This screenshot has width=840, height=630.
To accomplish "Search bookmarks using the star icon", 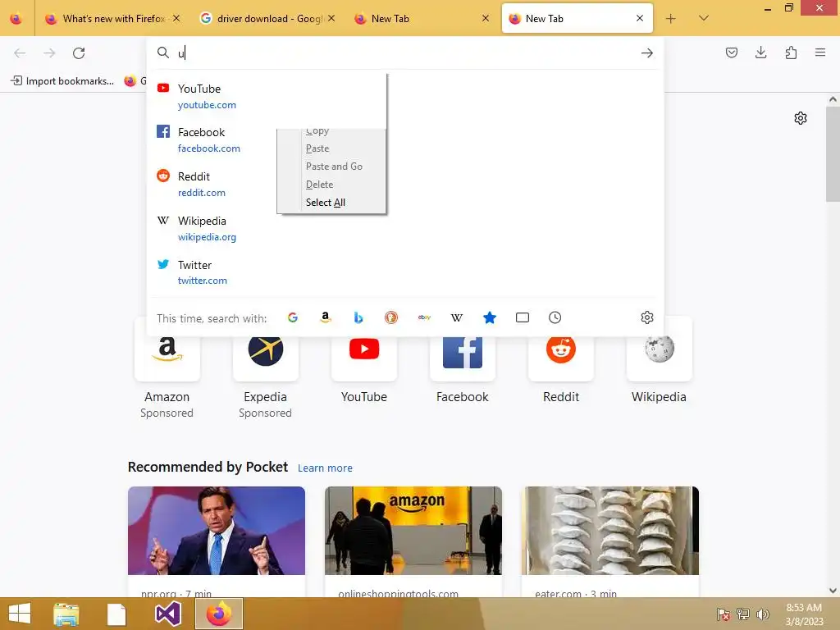I will tap(490, 317).
